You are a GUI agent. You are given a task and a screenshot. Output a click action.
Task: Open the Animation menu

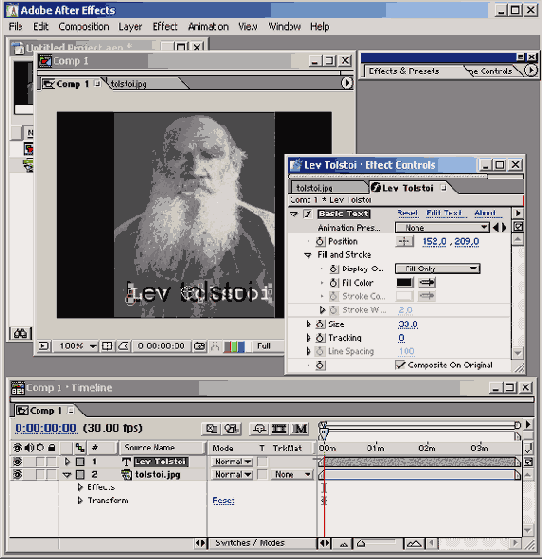pyautogui.click(x=208, y=27)
